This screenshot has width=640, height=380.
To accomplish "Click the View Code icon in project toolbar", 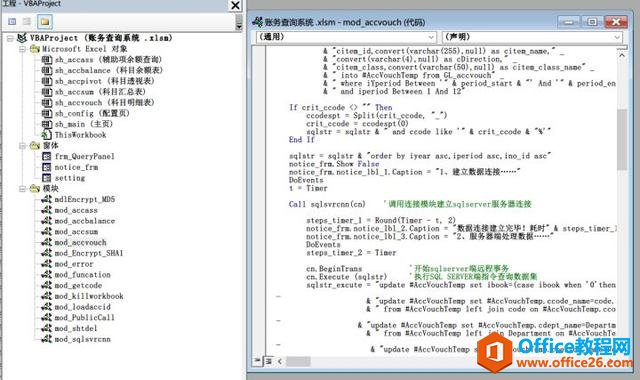I will 12,22.
